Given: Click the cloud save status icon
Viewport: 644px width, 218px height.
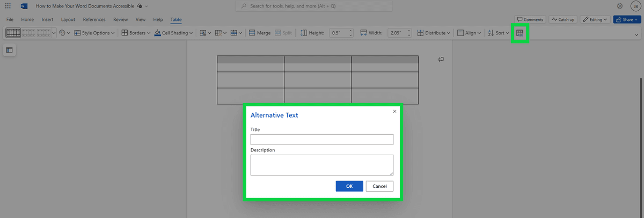Looking at the screenshot, I should 140,6.
